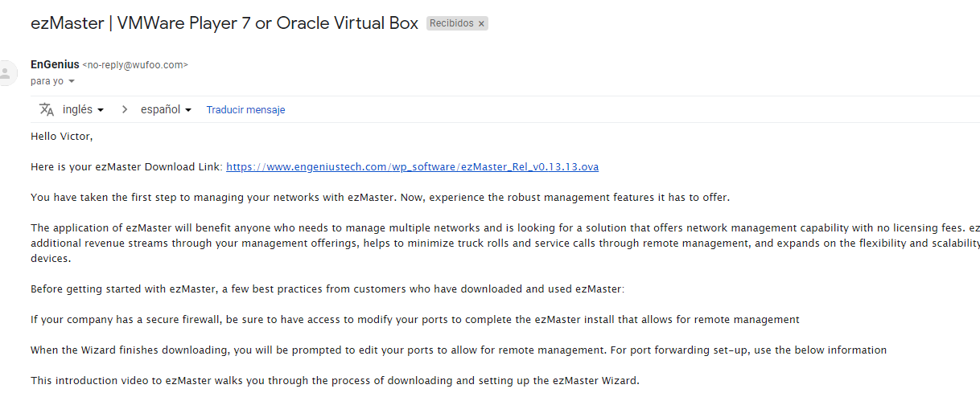The image size is (980, 397).
Task: Click the email subject ezMaster title
Action: pos(224,23)
